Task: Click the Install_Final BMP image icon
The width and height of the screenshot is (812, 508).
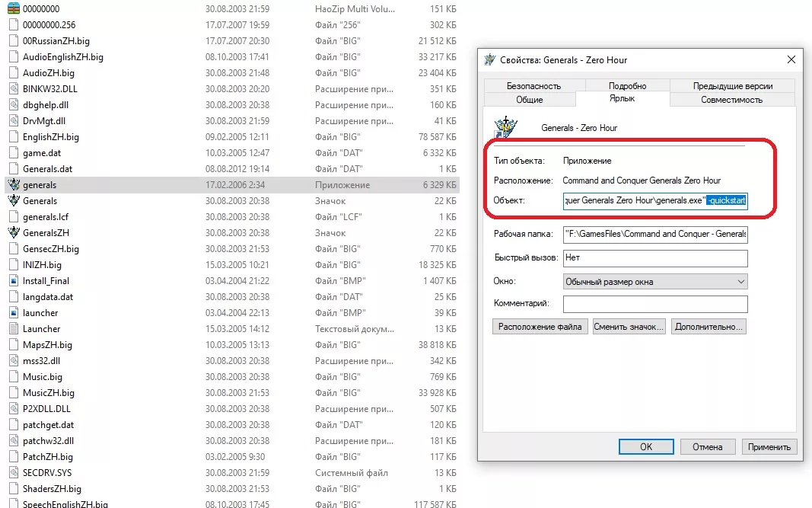Action: [x=14, y=281]
